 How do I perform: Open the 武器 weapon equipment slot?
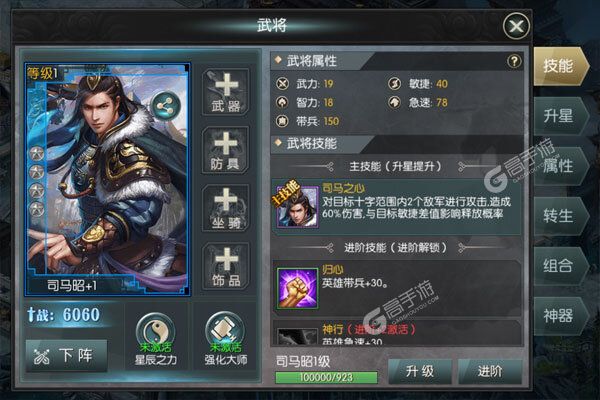click(x=226, y=92)
